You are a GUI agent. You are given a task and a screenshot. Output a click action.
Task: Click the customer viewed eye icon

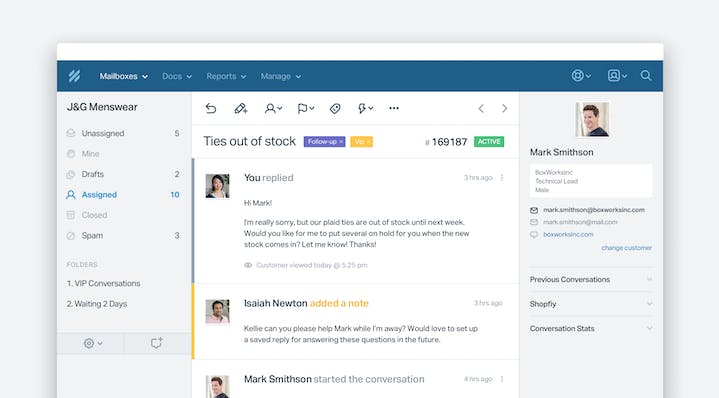click(248, 265)
